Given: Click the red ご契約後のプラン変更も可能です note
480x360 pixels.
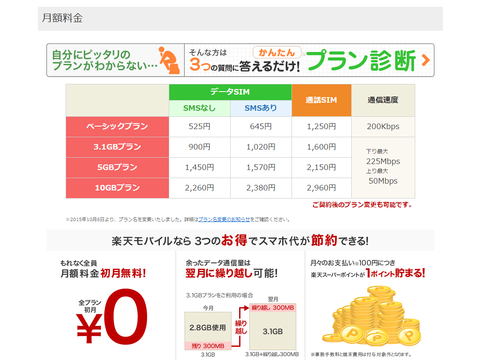Looking at the screenshot, I should [362, 205].
